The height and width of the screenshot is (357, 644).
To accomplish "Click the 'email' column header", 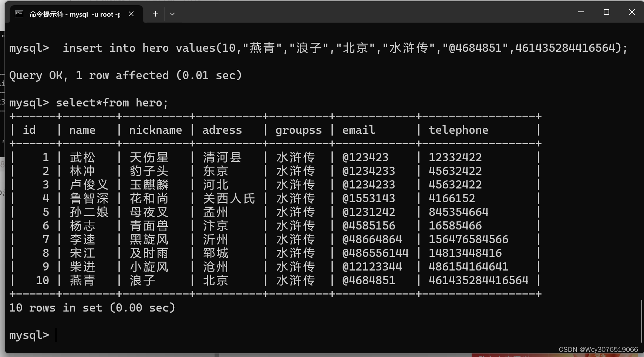I will (x=358, y=130).
